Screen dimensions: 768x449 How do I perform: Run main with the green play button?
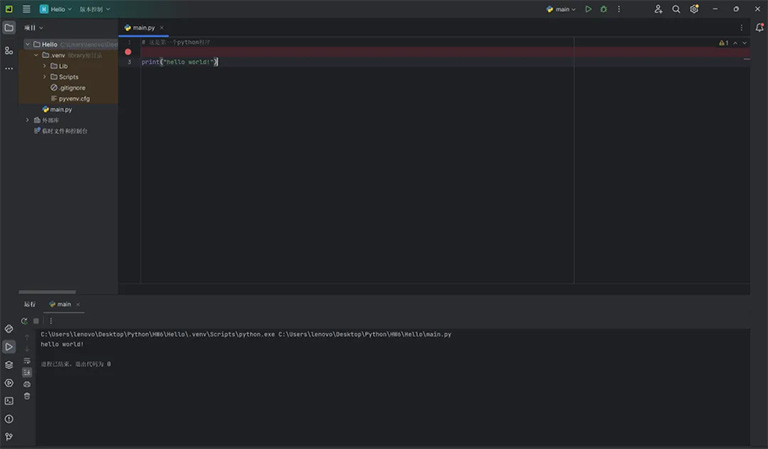[x=588, y=9]
